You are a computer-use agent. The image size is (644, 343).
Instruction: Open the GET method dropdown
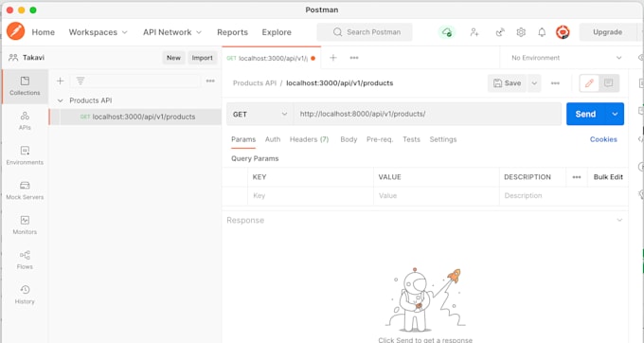point(259,115)
